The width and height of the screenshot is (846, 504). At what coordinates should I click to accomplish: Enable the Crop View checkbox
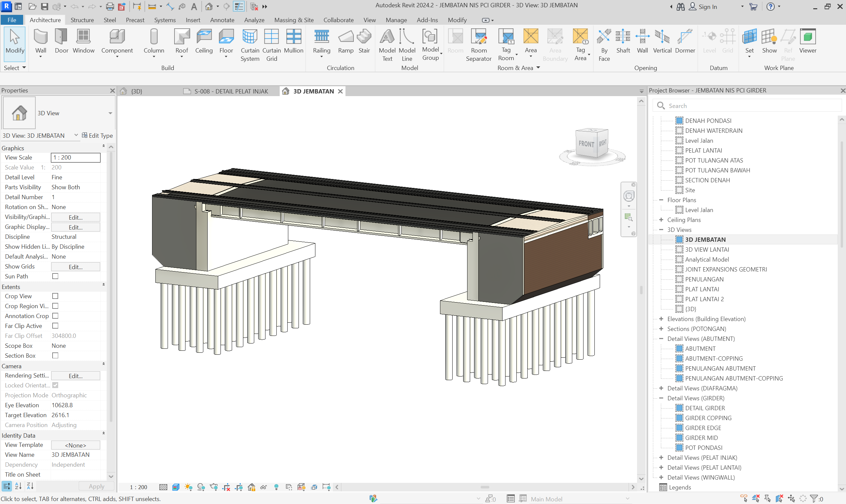coord(55,296)
